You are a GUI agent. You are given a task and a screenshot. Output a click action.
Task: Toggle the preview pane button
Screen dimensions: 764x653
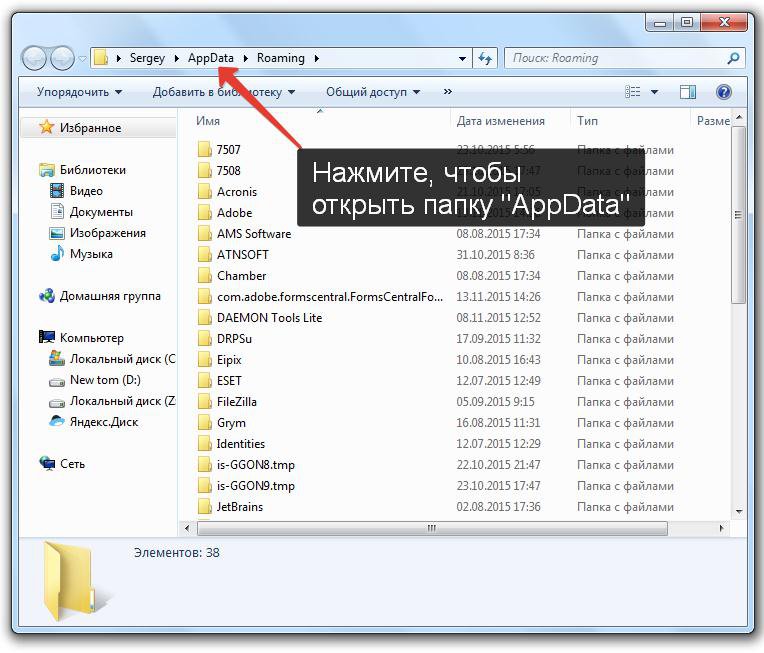(x=688, y=92)
